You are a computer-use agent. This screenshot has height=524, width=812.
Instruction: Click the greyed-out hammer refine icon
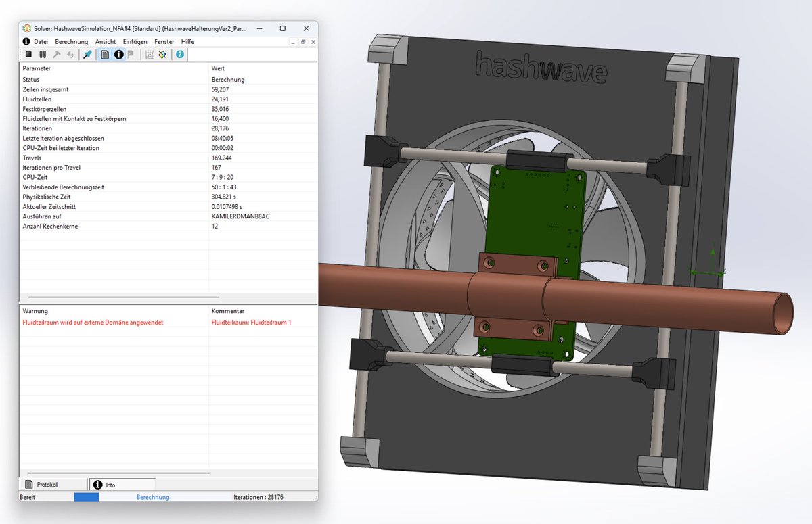57,55
